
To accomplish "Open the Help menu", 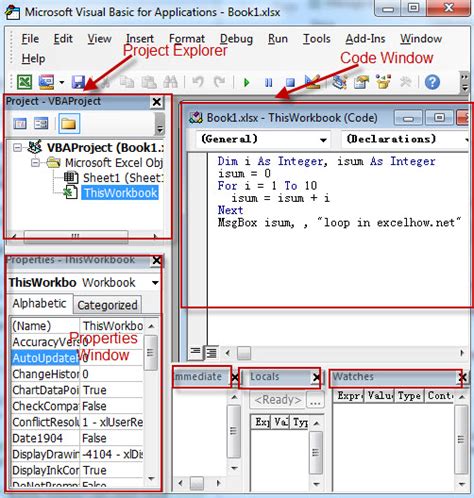I will tap(33, 59).
